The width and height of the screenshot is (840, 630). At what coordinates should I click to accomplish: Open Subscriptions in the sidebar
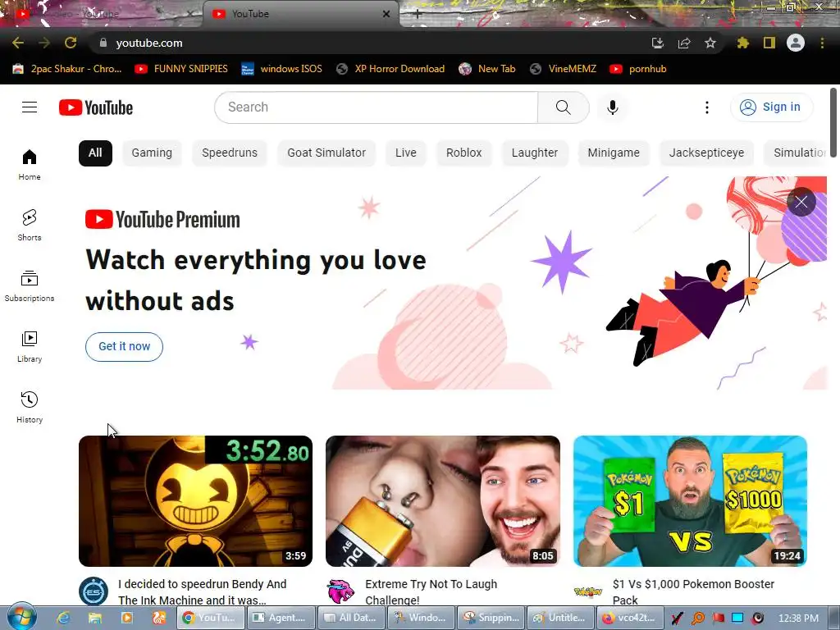coord(30,286)
